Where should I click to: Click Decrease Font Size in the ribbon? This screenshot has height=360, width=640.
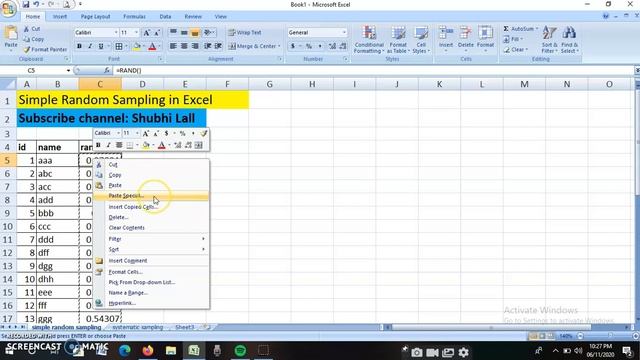(157, 33)
